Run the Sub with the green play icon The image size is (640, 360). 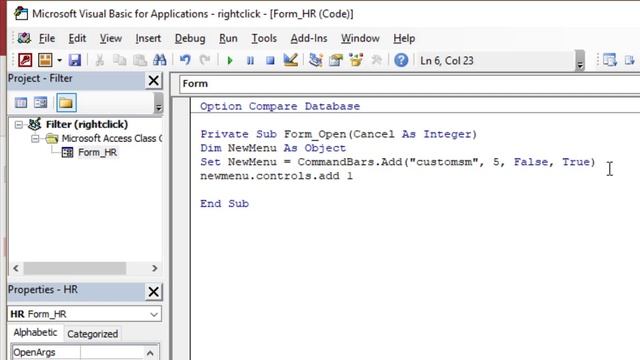[x=230, y=61]
